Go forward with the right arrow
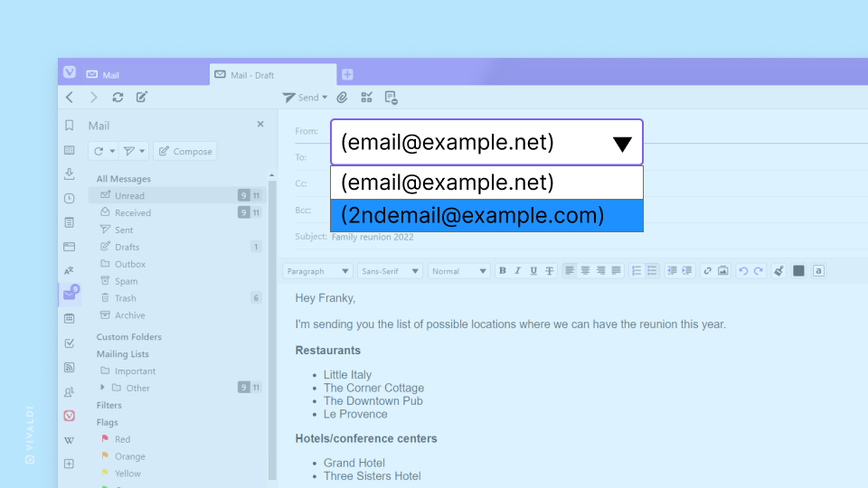 click(x=93, y=98)
